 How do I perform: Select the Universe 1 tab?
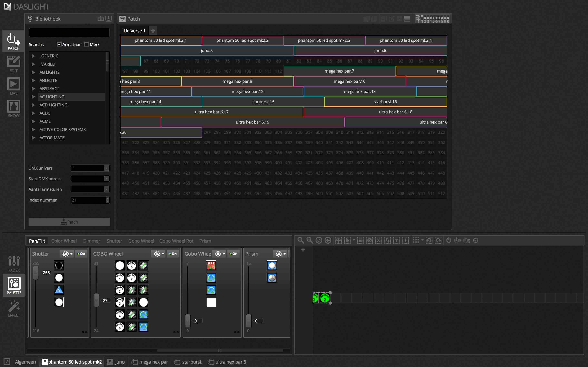click(135, 31)
